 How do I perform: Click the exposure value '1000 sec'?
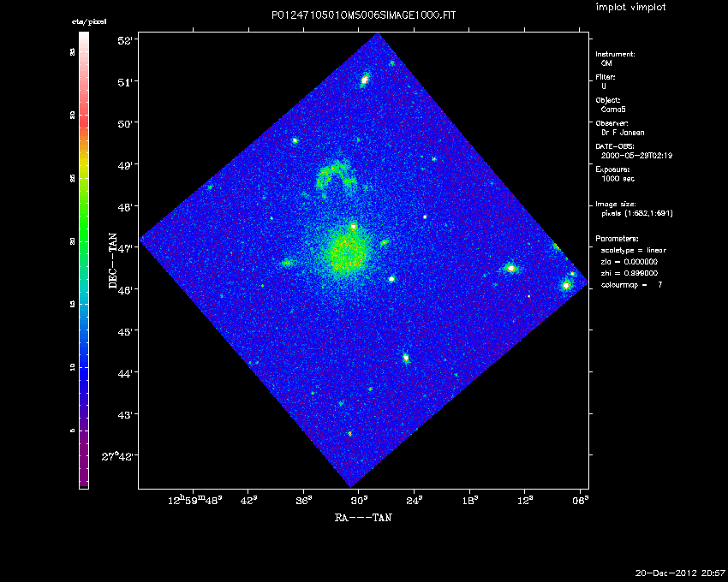click(618, 179)
